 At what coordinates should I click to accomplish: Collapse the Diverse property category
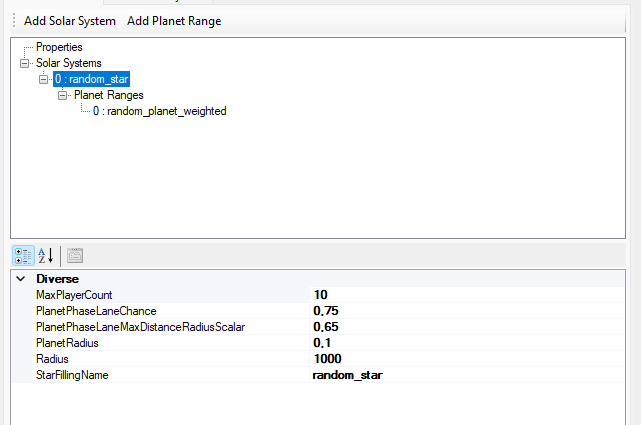[x=21, y=279]
